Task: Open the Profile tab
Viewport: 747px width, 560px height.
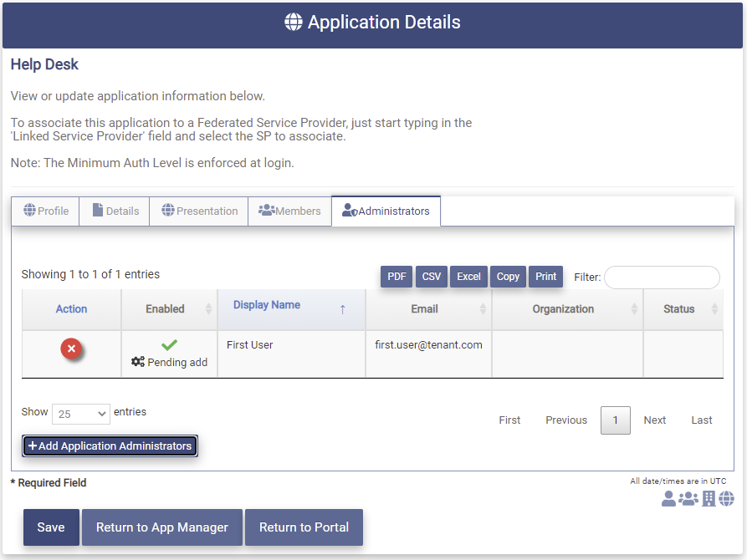Action: tap(46, 211)
